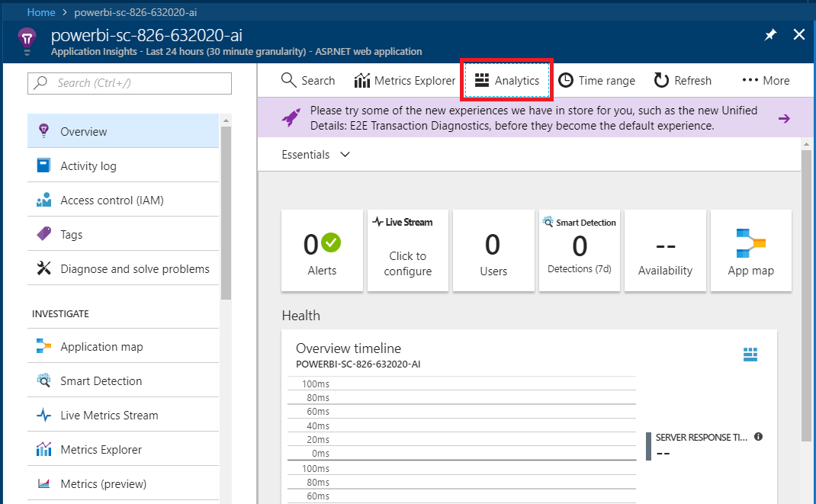Click the Live Metrics Stream pulse icon

(x=43, y=415)
